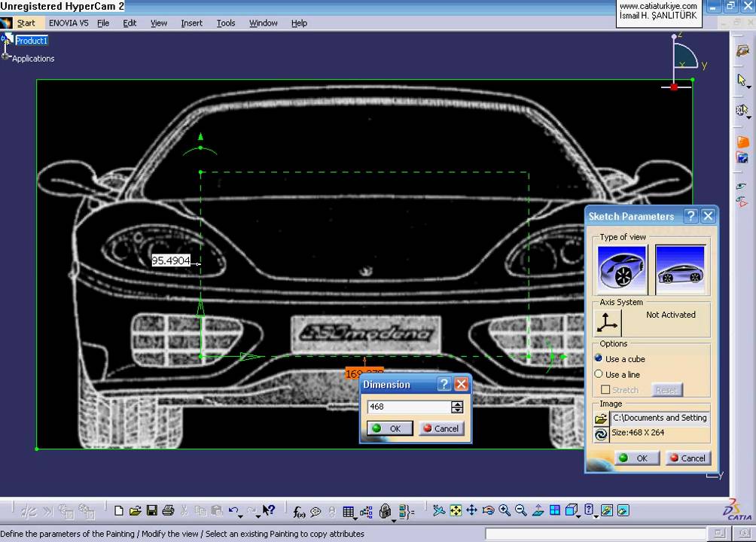Click the Axis System icon in Sketch Parameters
Image resolution: width=756 pixels, height=542 pixels.
click(607, 322)
